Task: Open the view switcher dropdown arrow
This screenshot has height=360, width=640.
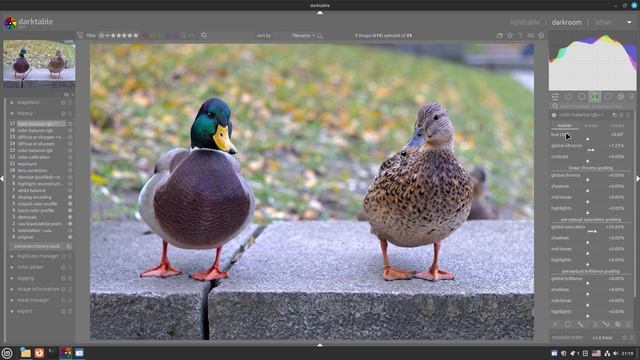Action: point(629,22)
